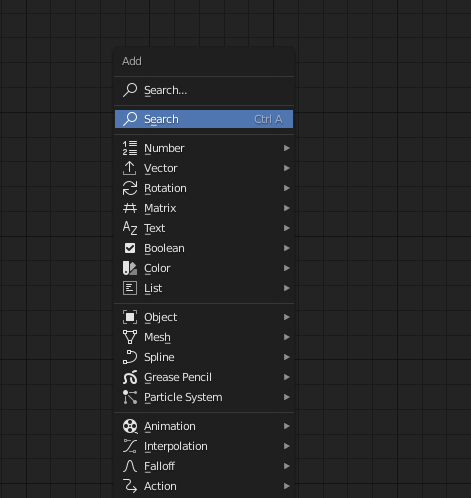Click the Animation film reel icon
The image size is (471, 498).
point(130,426)
